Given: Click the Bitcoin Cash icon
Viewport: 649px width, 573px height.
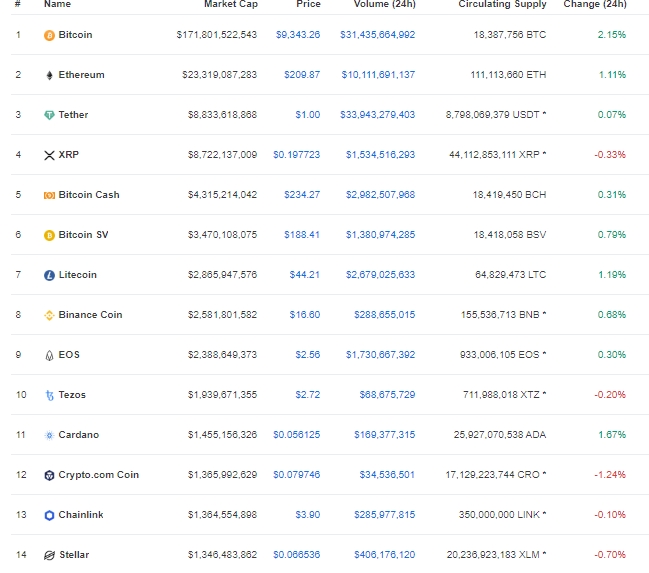Looking at the screenshot, I should coord(49,195).
